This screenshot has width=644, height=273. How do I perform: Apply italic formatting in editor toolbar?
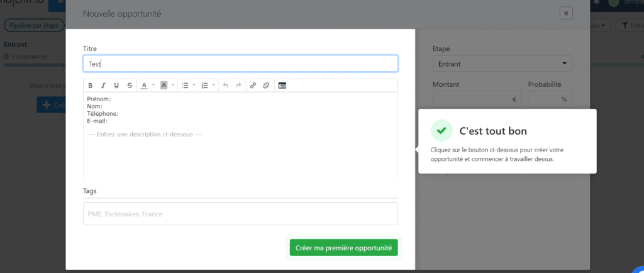pyautogui.click(x=104, y=86)
